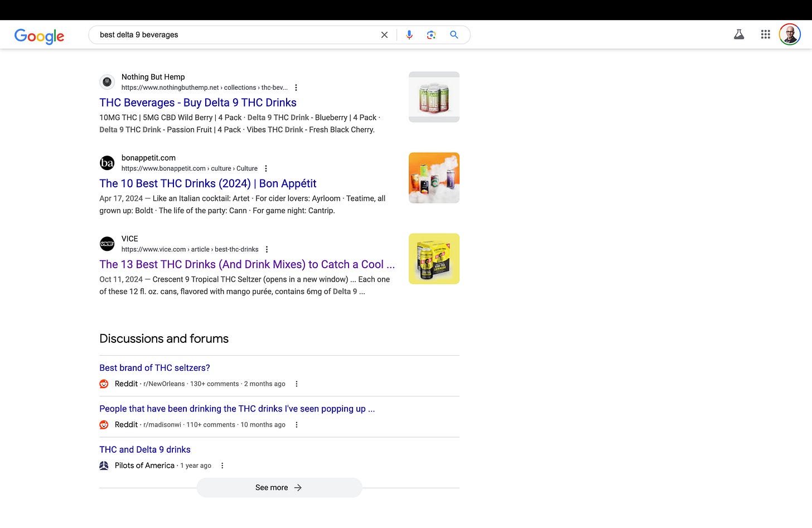The image size is (812, 528).
Task: Click the THC drink cans thumbnail
Action: pyautogui.click(x=434, y=97)
